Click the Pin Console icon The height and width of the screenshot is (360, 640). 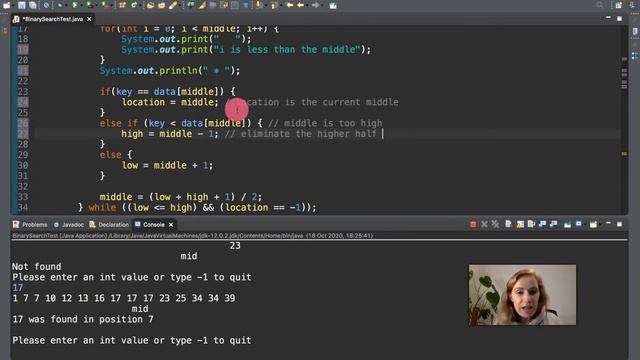pyautogui.click(x=567, y=224)
